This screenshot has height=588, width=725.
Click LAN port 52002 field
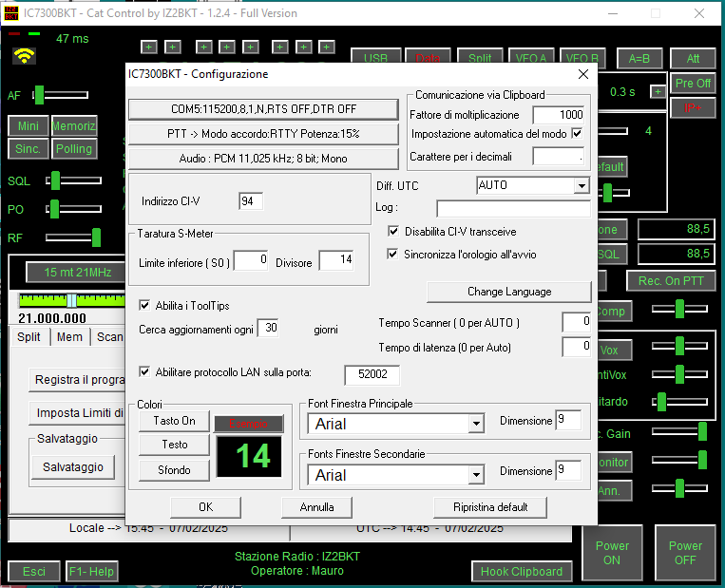pyautogui.click(x=372, y=374)
